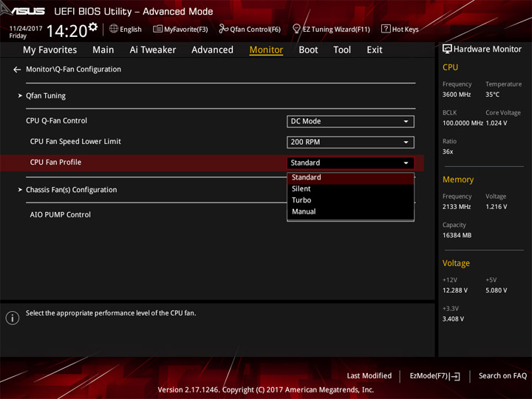Image resolution: width=532 pixels, height=399 pixels.
Task: Click the 11/24/2017 date text
Action: click(x=26, y=29)
